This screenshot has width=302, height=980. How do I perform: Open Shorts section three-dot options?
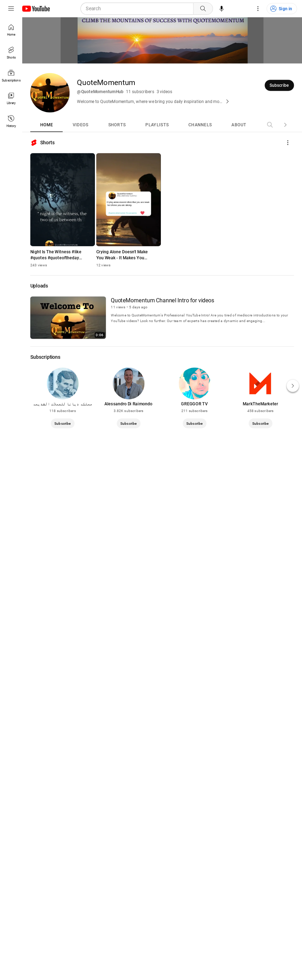[288, 143]
